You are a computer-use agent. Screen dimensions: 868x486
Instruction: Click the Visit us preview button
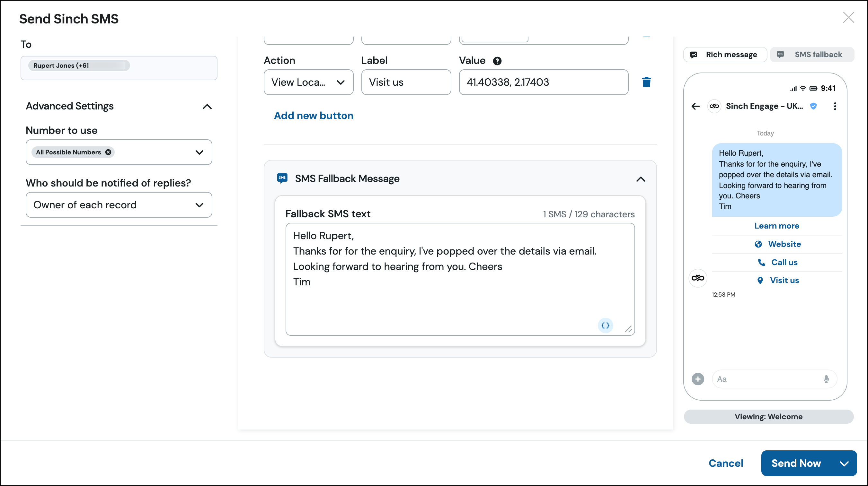click(777, 280)
